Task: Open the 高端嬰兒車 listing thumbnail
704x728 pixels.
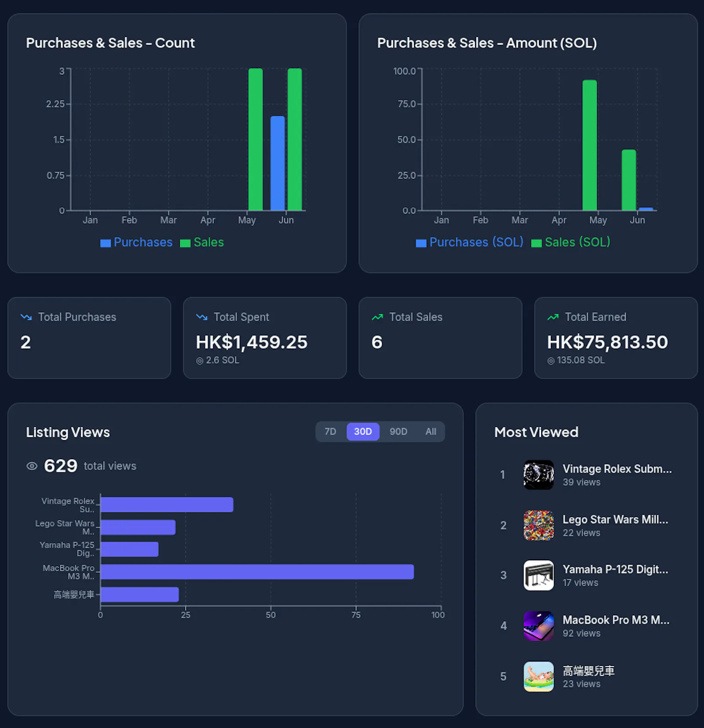Action: (x=539, y=677)
